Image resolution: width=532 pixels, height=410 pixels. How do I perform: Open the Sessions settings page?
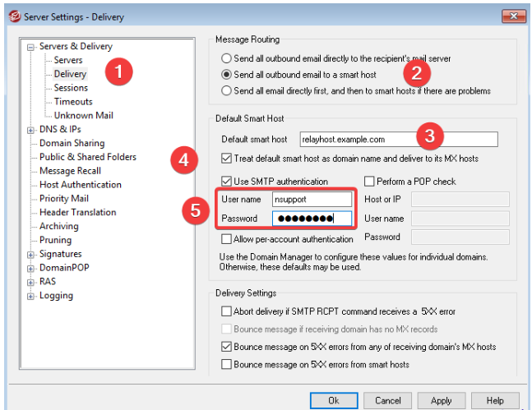pyautogui.click(x=71, y=88)
